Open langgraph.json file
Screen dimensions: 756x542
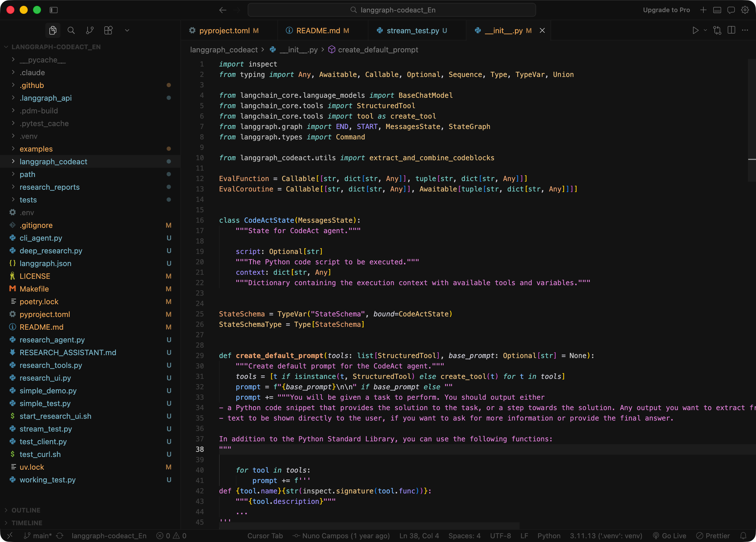[x=90, y=263]
